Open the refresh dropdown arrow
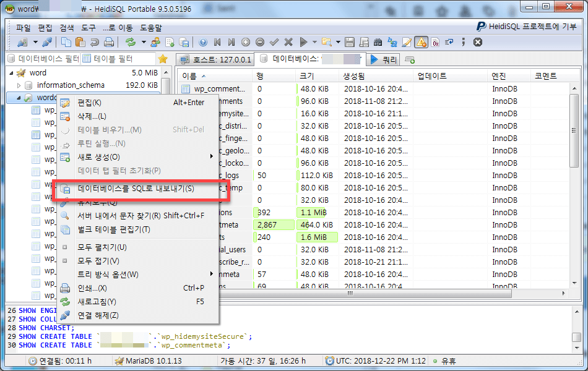Image resolution: width=588 pixels, height=371 pixels. click(143, 42)
